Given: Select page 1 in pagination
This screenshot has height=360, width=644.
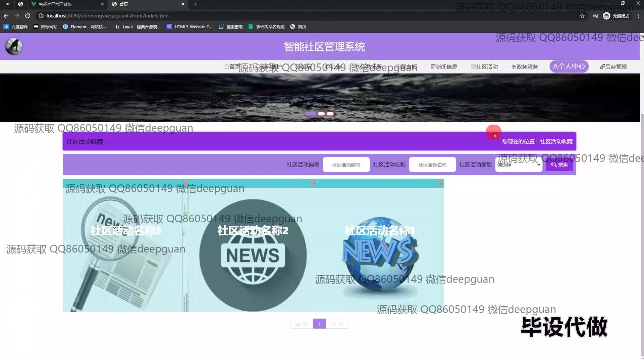Looking at the screenshot, I should pyautogui.click(x=319, y=324).
